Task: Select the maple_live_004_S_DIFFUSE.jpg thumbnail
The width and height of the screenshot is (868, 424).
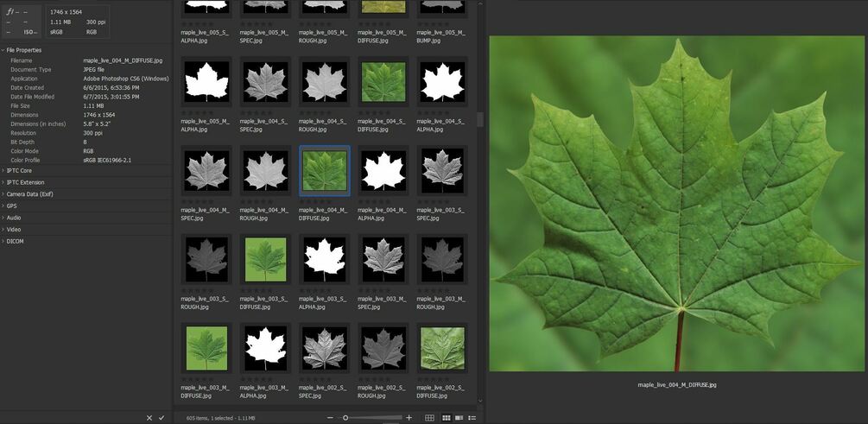Action: coord(383,82)
